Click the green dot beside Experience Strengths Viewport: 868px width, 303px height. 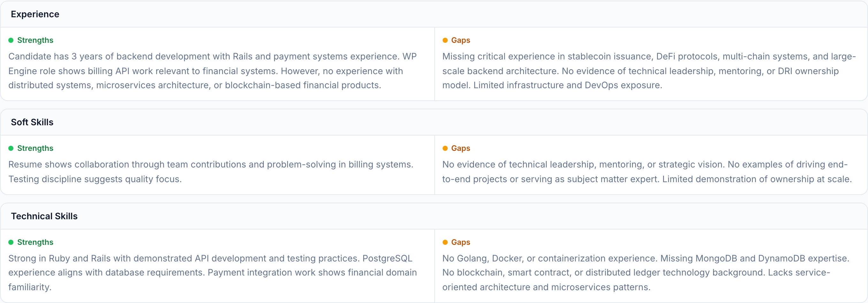[11, 41]
